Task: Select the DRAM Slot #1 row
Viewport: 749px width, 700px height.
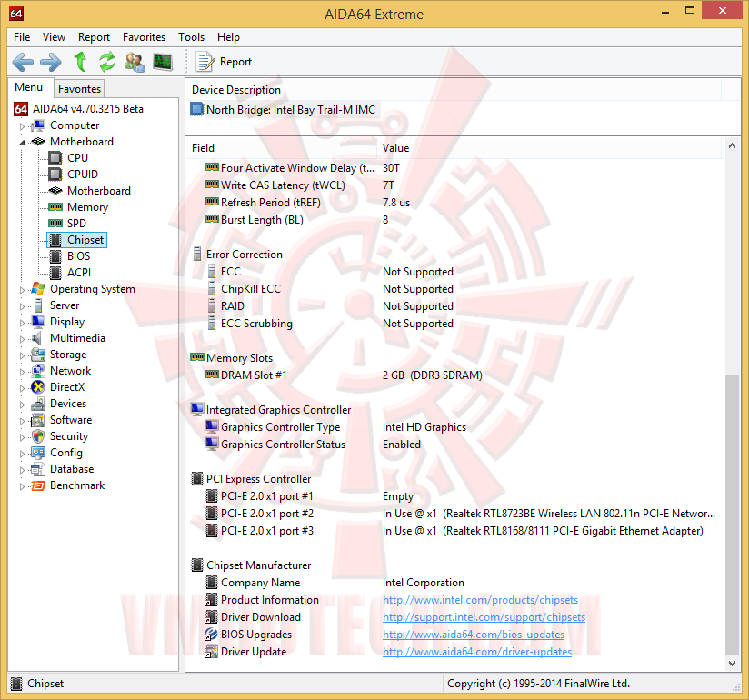Action: (x=454, y=375)
